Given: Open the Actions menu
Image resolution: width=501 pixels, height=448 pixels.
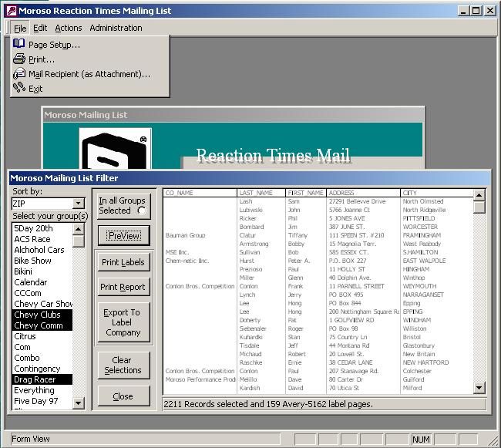Looking at the screenshot, I should coord(69,28).
